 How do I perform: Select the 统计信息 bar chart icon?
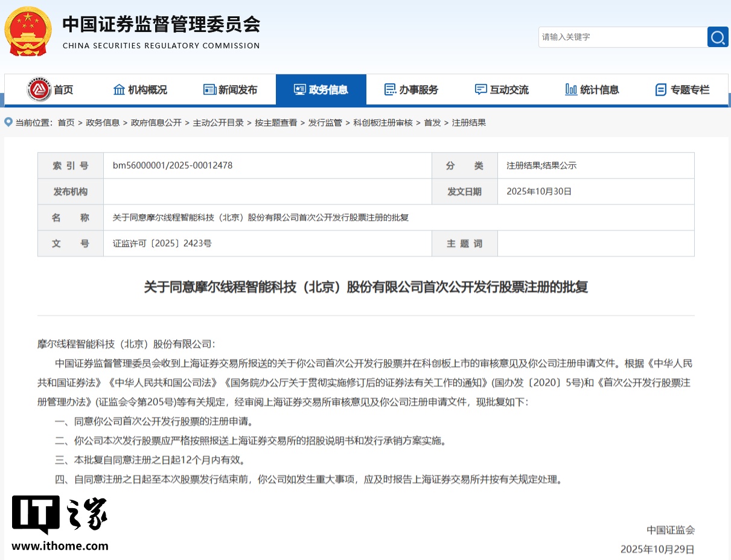(x=570, y=89)
